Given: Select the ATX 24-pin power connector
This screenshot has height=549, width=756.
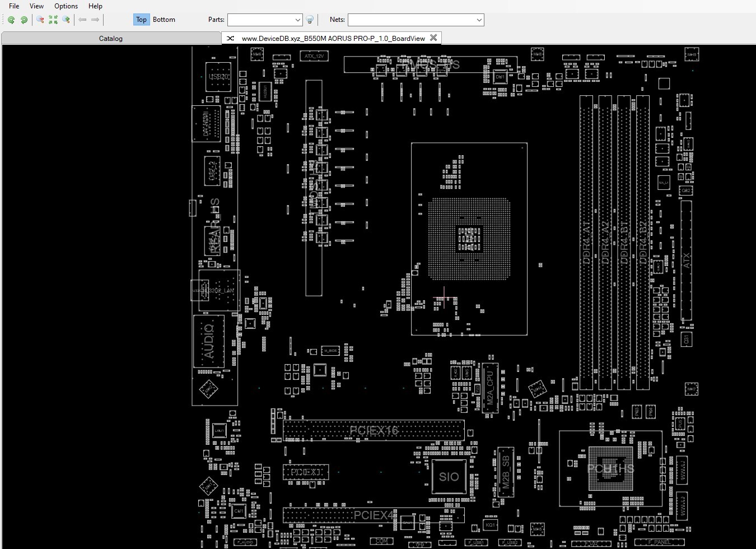Looking at the screenshot, I should tap(686, 260).
